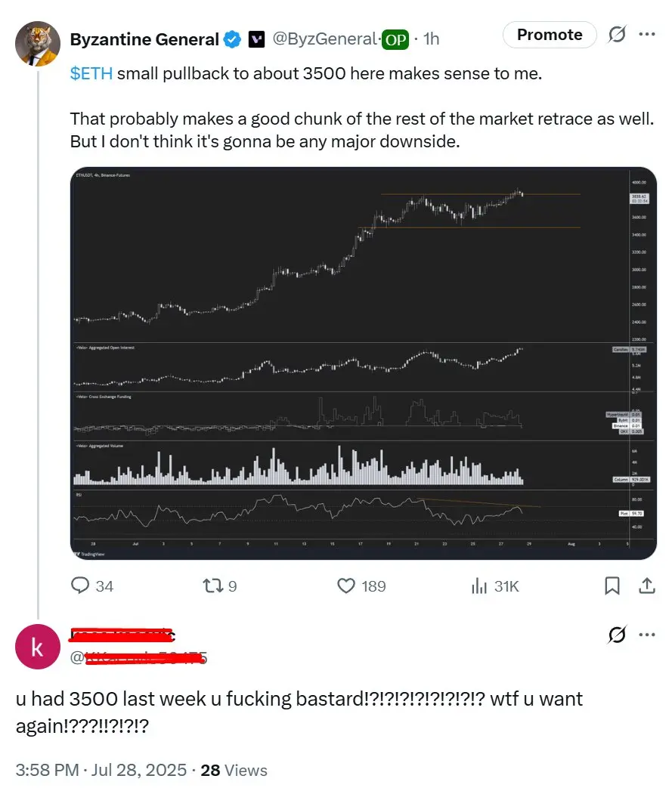The height and width of the screenshot is (788, 672).
Task: Click the black affiliate badge beside the verified checkmark
Action: click(x=256, y=39)
